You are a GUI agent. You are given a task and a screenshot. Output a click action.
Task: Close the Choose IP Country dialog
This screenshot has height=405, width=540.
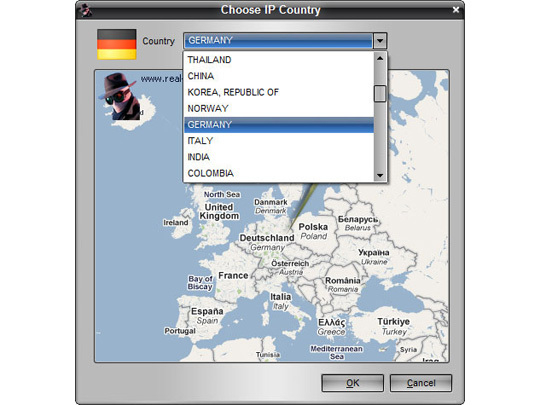(x=456, y=10)
